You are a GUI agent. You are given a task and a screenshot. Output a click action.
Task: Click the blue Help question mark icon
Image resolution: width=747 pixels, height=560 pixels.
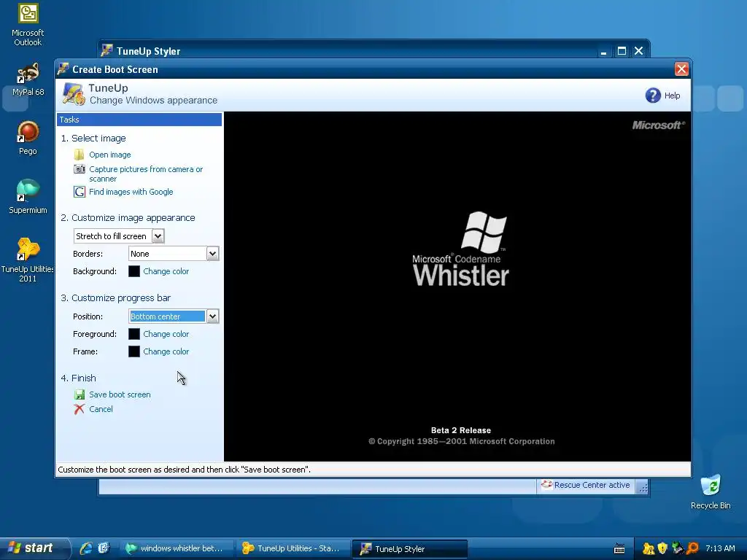tap(653, 96)
